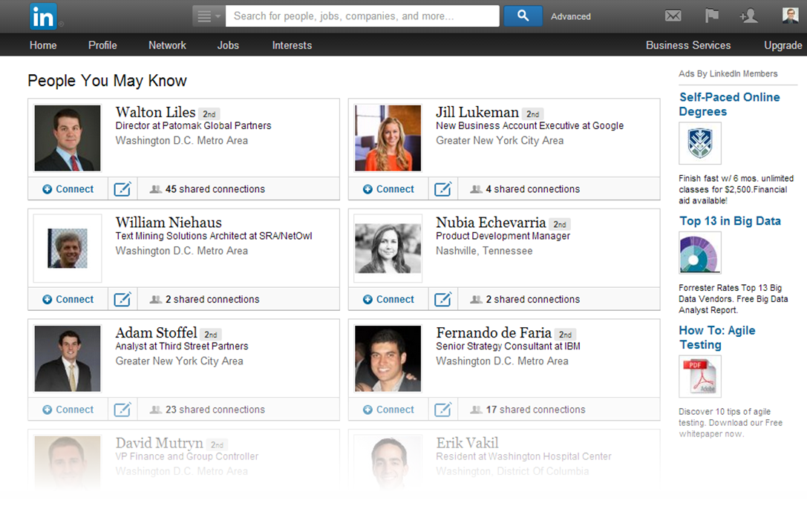Click the blue search magnifier button
Image resolution: width=807 pixels, height=532 pixels.
pyautogui.click(x=523, y=16)
